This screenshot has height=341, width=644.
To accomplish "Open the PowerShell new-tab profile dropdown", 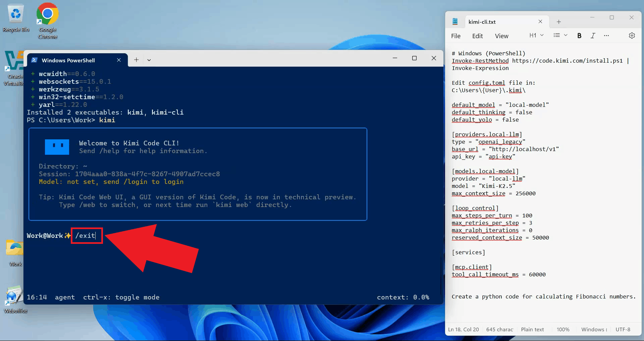I will pos(149,60).
